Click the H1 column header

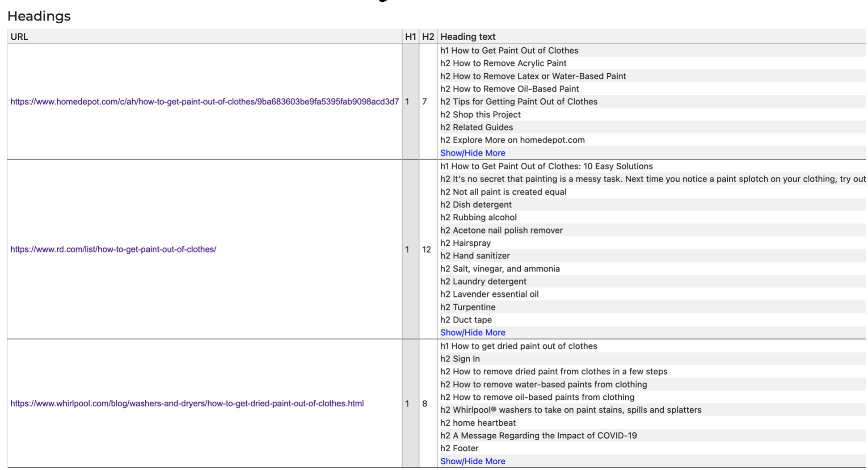[x=410, y=37]
